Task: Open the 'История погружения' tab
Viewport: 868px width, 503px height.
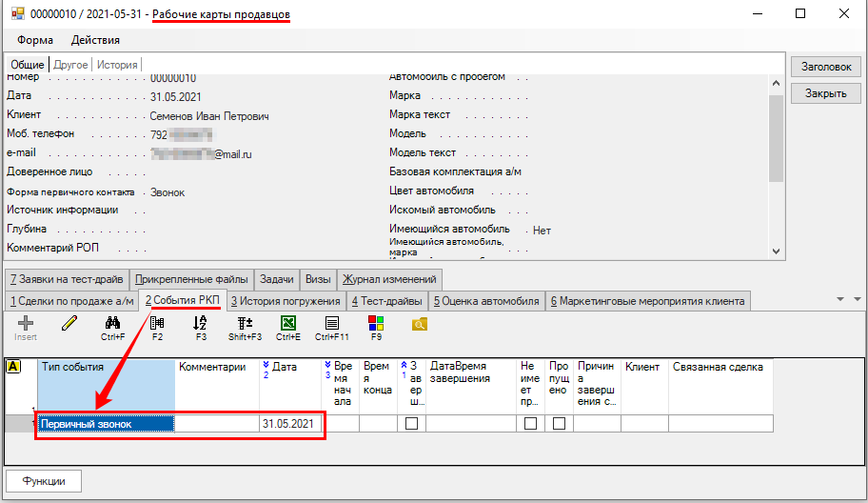Action: 285,301
